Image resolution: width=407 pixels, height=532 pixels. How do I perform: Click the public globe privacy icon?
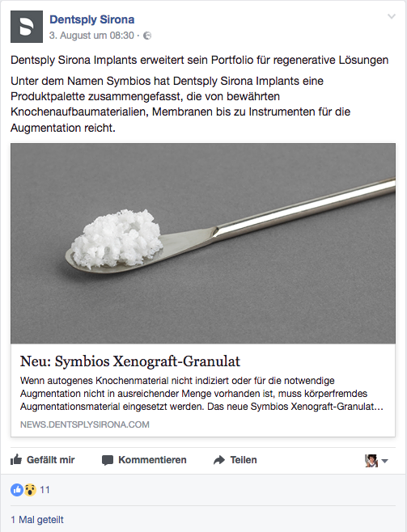tap(147, 36)
